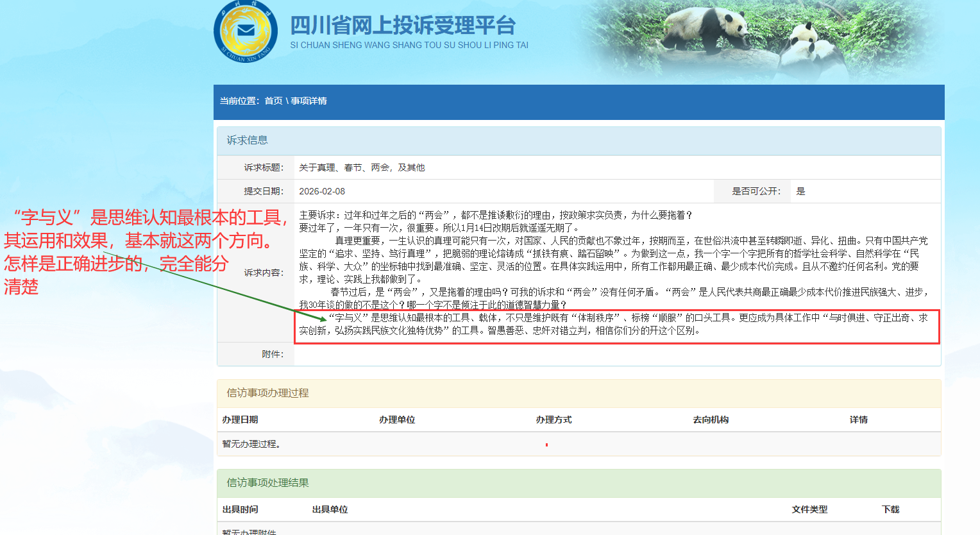Click the 详情 column header
Screen dimensions: 980x535
coord(858,420)
